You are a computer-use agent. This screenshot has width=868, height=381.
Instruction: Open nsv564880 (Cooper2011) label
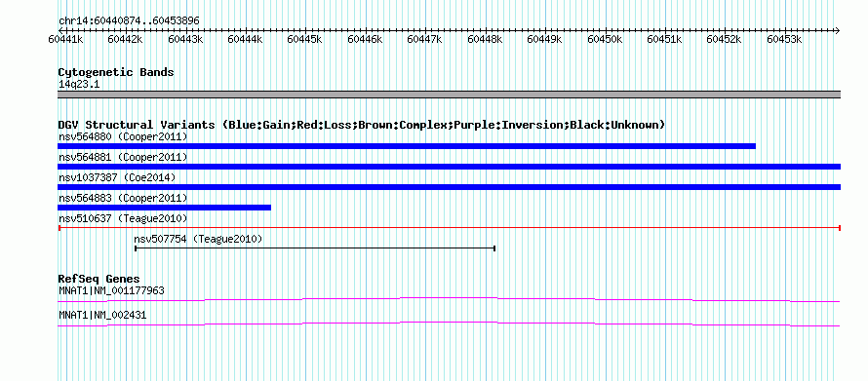tap(123, 136)
